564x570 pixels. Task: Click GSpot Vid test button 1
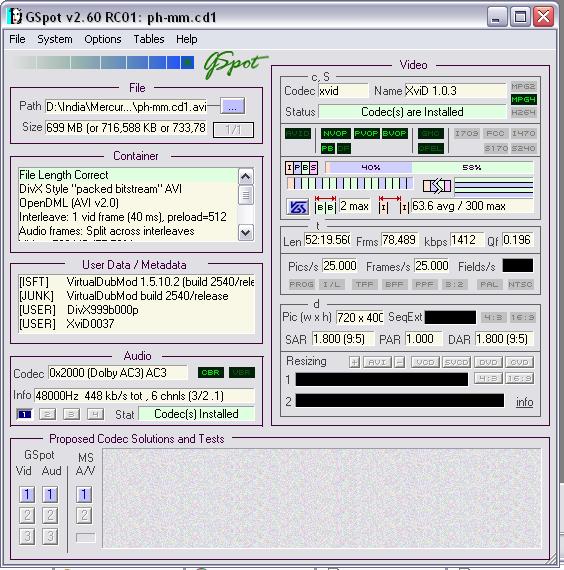pyautogui.click(x=27, y=494)
